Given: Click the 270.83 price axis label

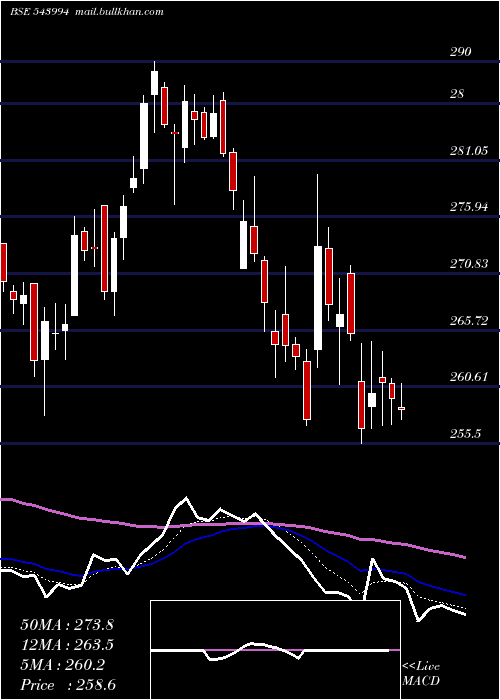Looking at the screenshot, I should pyautogui.click(x=468, y=264).
